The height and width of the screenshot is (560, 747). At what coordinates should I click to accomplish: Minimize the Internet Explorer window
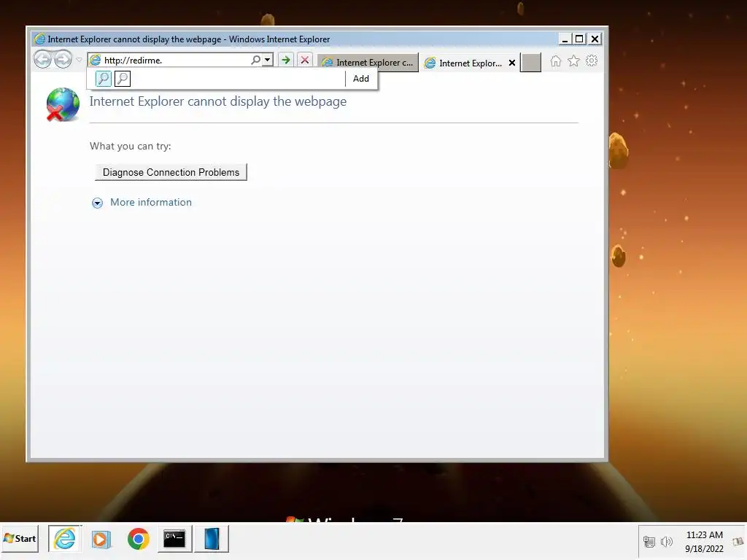point(565,39)
